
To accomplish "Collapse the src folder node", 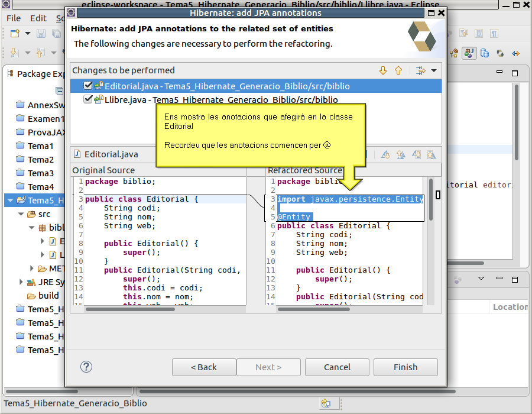I will (x=21, y=214).
